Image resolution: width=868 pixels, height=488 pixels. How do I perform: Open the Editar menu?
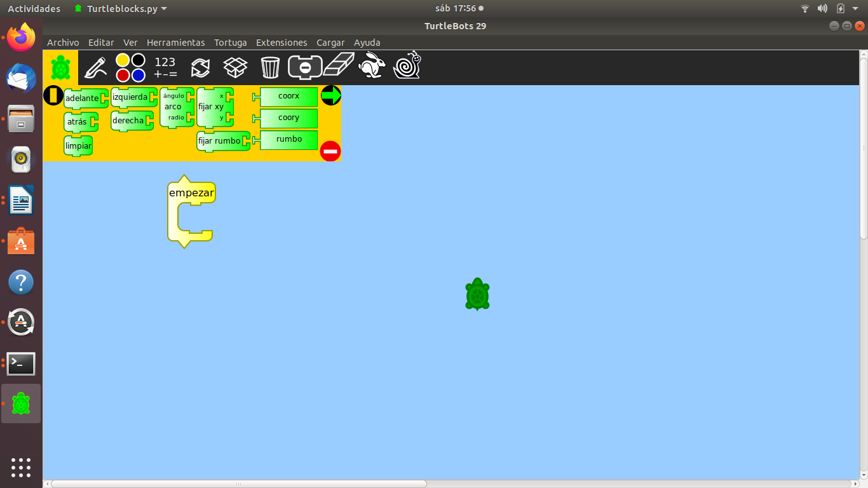(101, 43)
